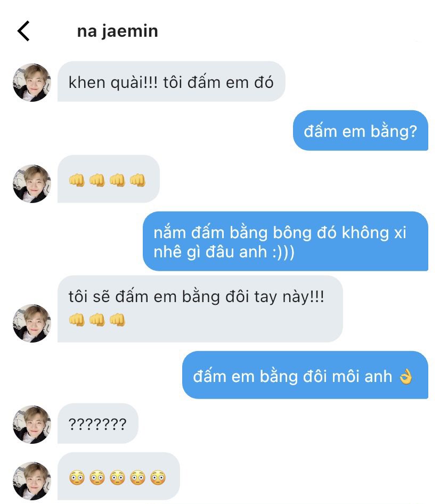Select the "nắm đấm bằng bông" message bubble

[x=285, y=242]
